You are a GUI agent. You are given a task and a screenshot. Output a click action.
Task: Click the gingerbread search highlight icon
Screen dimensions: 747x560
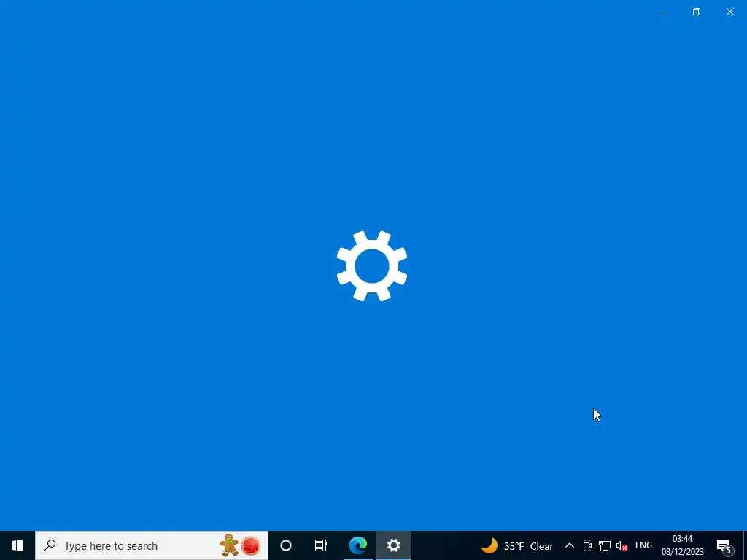pos(229,545)
